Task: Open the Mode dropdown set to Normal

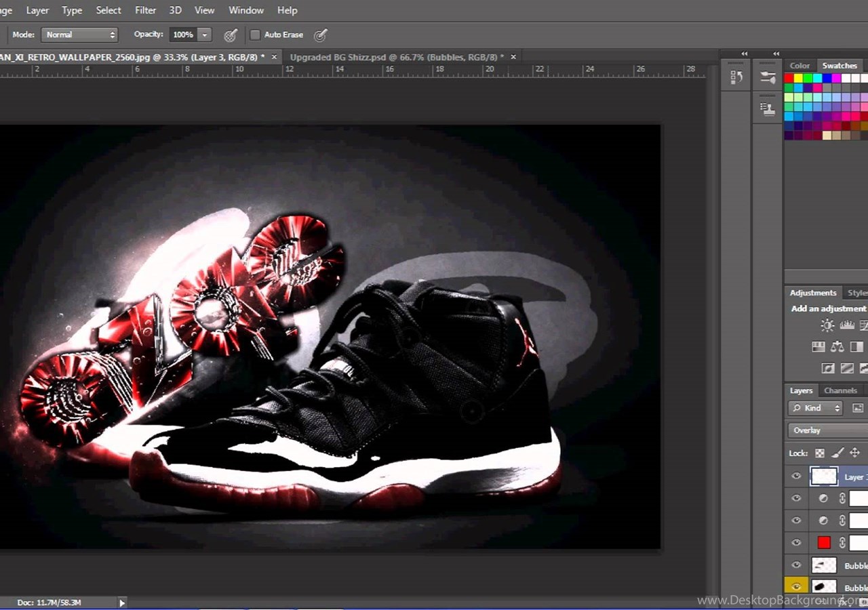Action: click(79, 35)
